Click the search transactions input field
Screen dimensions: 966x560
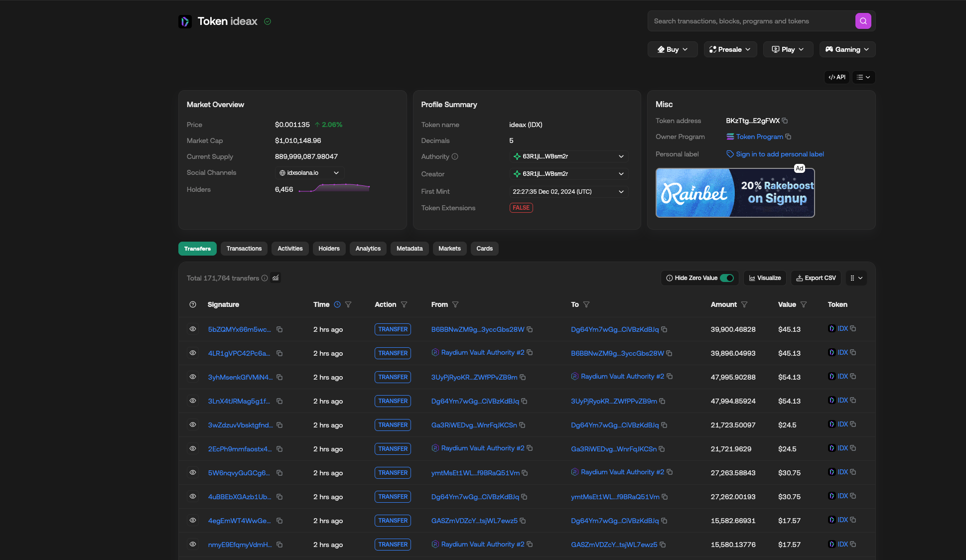tap(752, 21)
